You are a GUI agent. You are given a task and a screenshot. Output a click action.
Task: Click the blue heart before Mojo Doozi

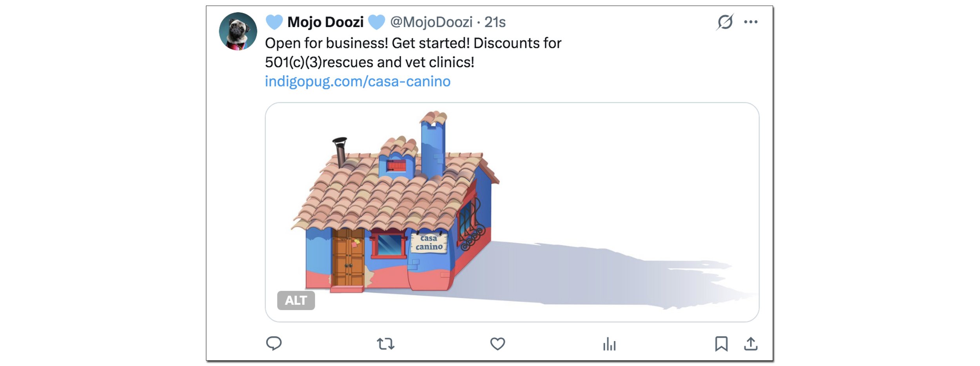(x=274, y=22)
